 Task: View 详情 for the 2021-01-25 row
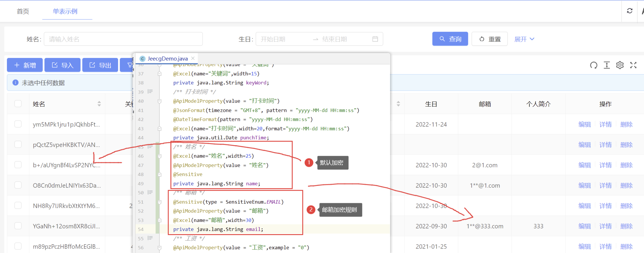tap(605, 247)
